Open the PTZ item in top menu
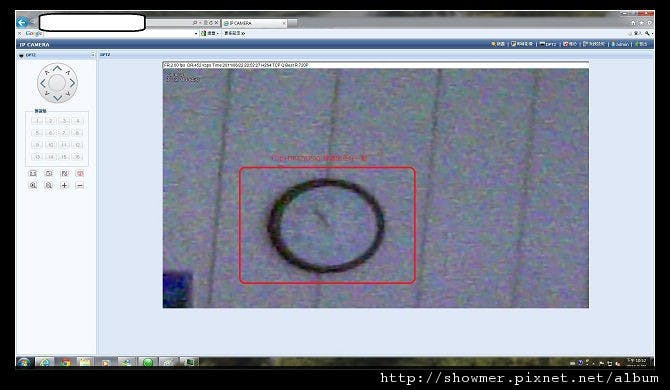The width and height of the screenshot is (670, 390). 548,44
